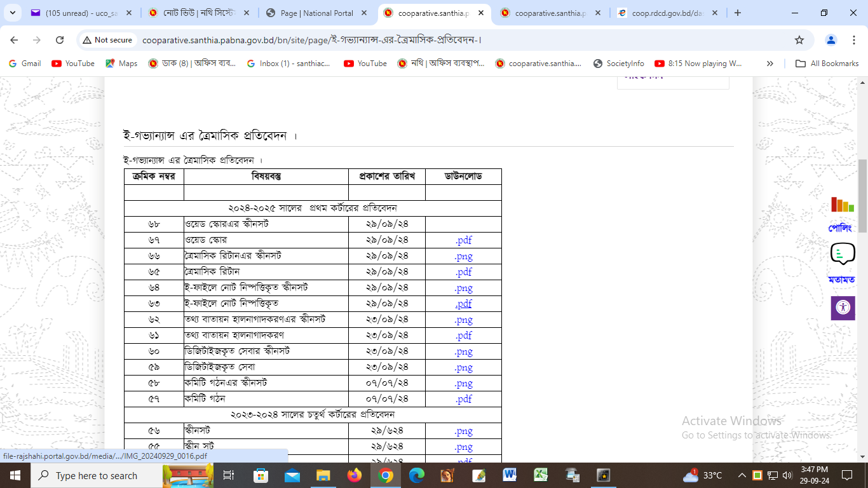Click the back navigation arrow
Viewport: 868px width, 488px height.
14,40
